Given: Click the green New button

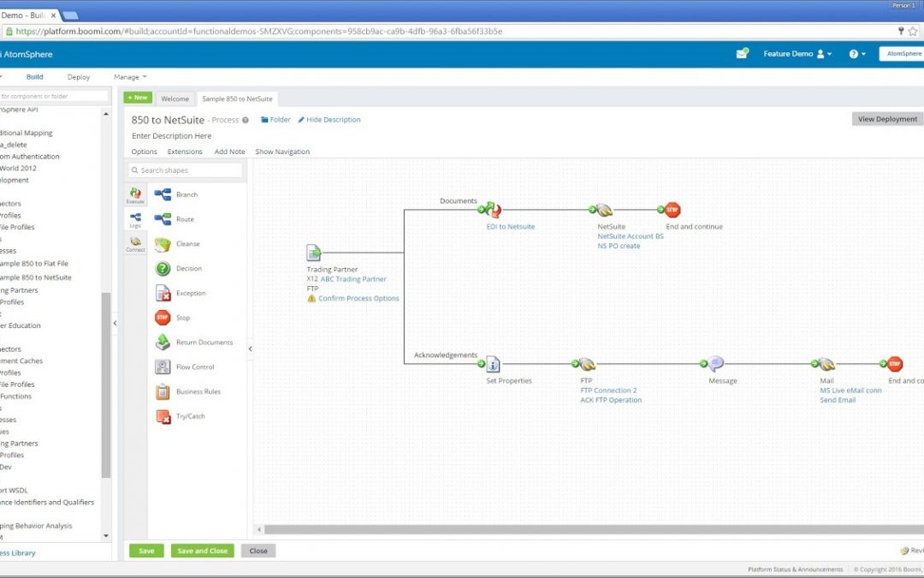Looking at the screenshot, I should click(138, 98).
